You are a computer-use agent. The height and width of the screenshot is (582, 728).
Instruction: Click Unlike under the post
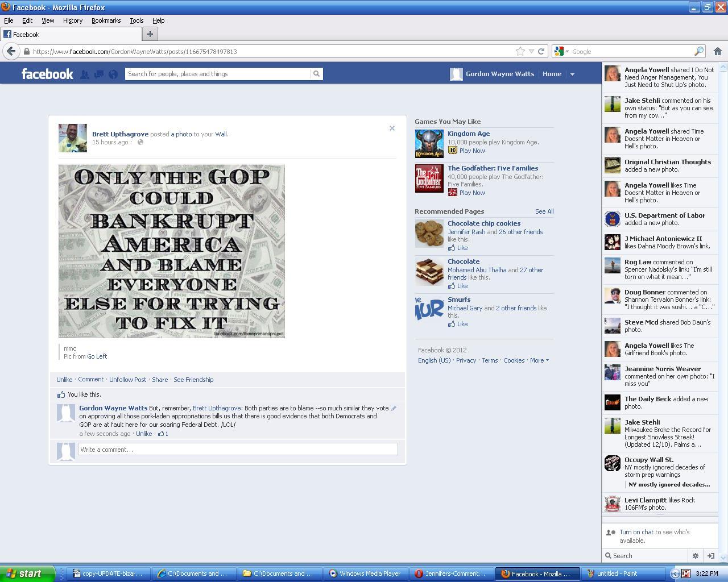(x=64, y=380)
